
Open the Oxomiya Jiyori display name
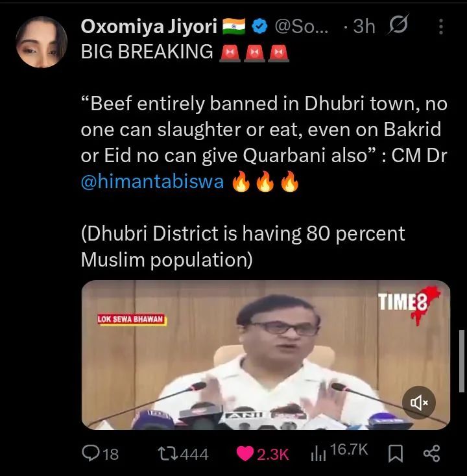pyautogui.click(x=149, y=27)
